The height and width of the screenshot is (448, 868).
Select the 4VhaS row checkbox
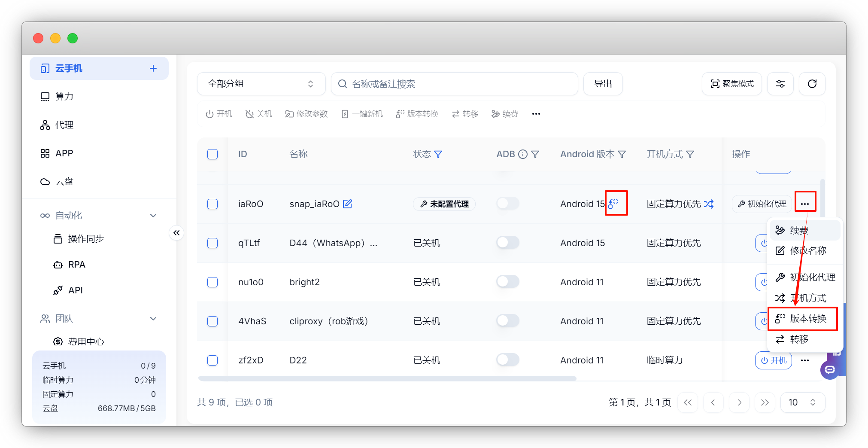pos(212,321)
